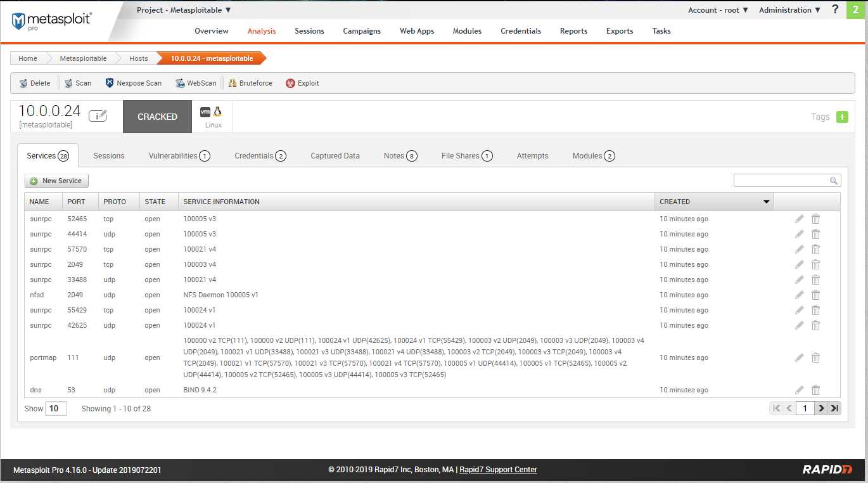The height and width of the screenshot is (483, 868).
Task: Switch to the host Modules tab
Action: pyautogui.click(x=594, y=155)
